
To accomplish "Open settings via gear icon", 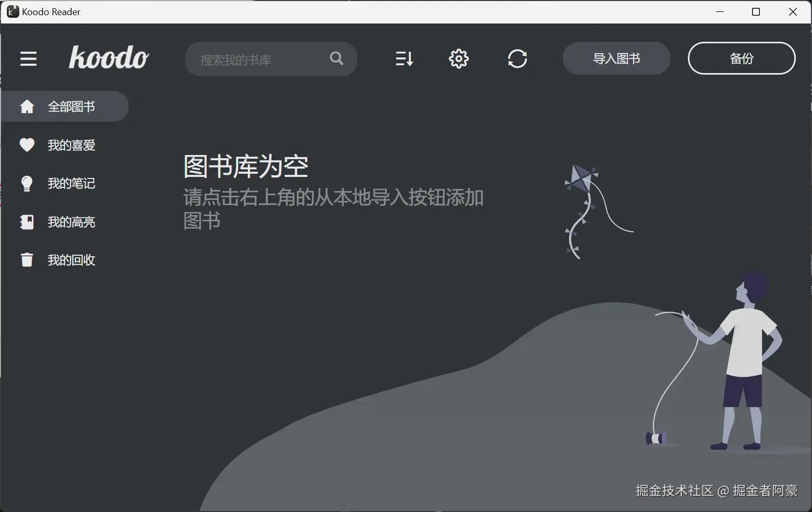I will pyautogui.click(x=458, y=58).
